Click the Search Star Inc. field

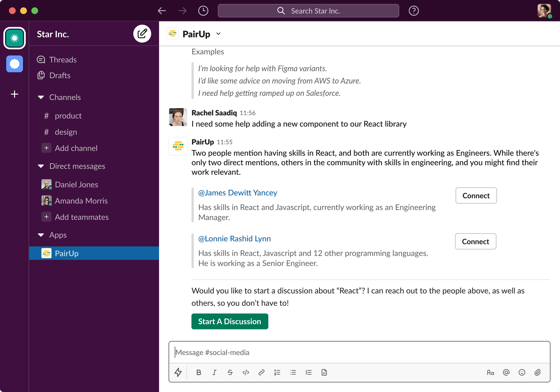point(308,11)
